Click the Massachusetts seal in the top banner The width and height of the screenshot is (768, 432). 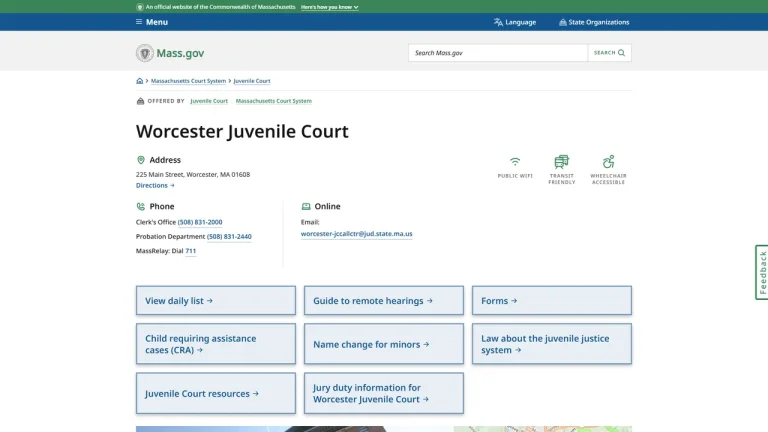pos(140,7)
